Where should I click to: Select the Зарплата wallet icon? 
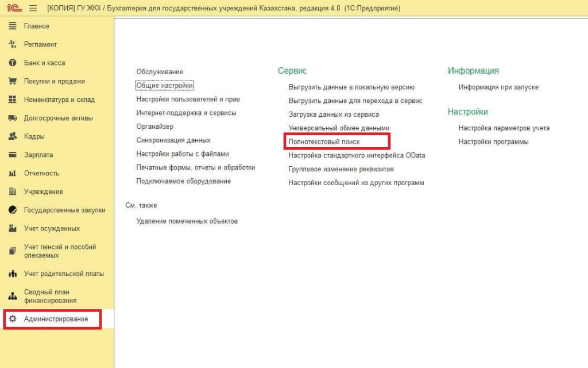coord(11,155)
